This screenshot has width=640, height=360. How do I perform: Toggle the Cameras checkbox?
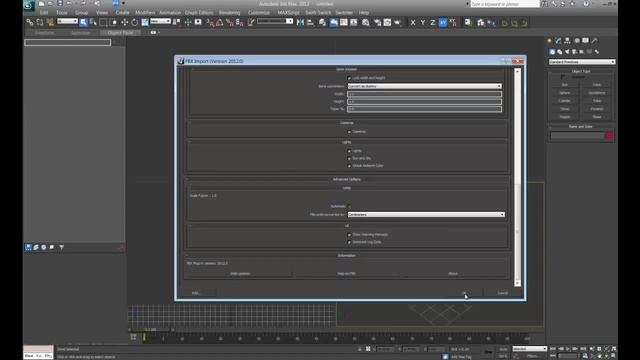(349, 132)
